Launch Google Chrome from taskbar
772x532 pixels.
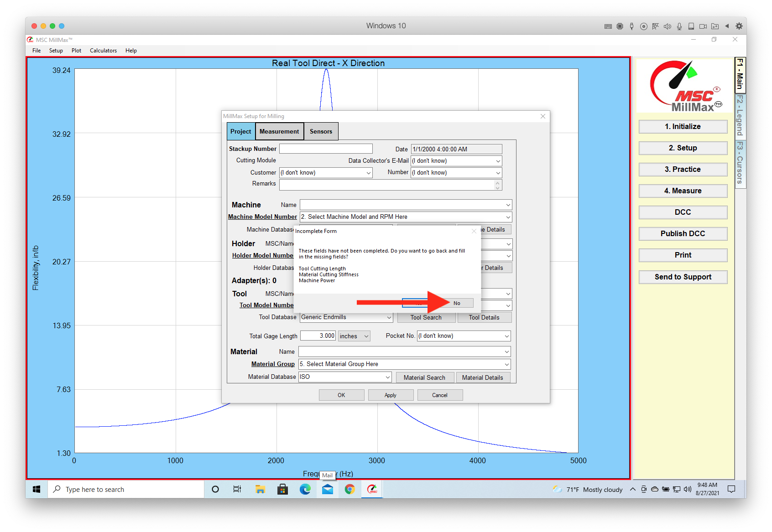click(350, 489)
